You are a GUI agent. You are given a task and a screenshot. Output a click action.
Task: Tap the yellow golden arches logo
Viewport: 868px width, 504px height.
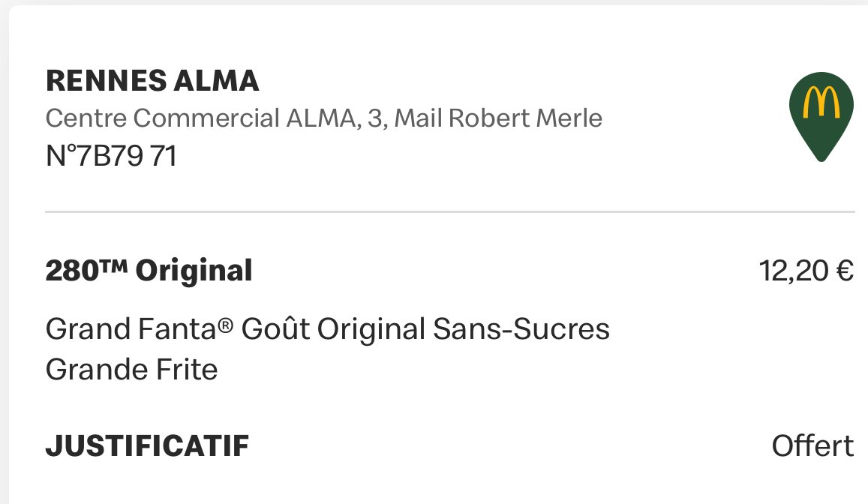821,103
